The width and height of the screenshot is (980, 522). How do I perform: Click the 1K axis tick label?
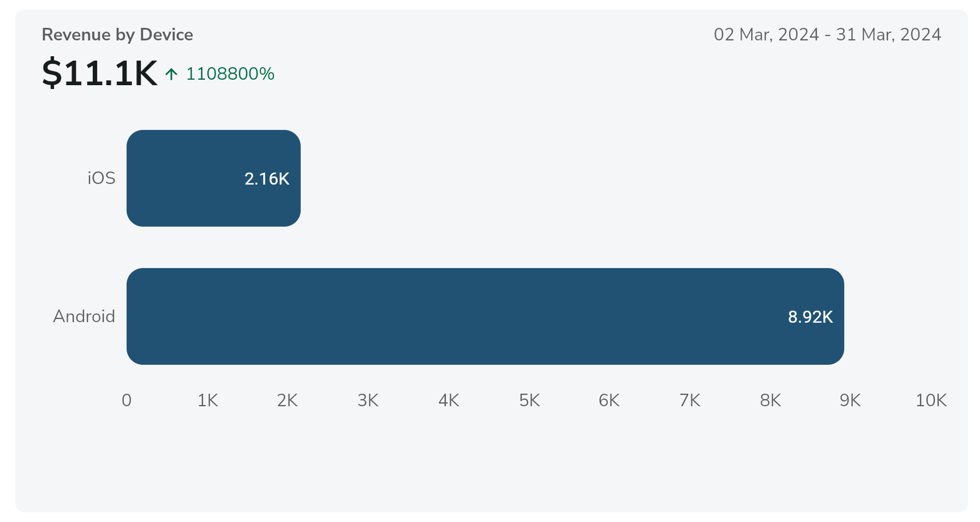(207, 400)
